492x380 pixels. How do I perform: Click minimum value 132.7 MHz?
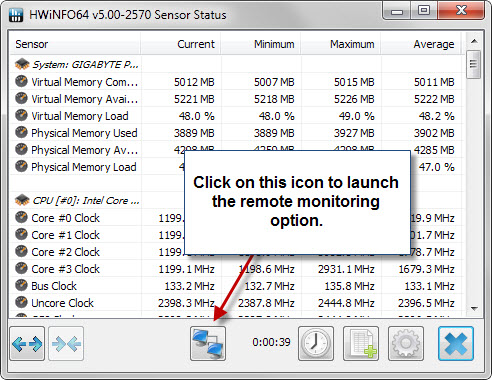(269, 286)
